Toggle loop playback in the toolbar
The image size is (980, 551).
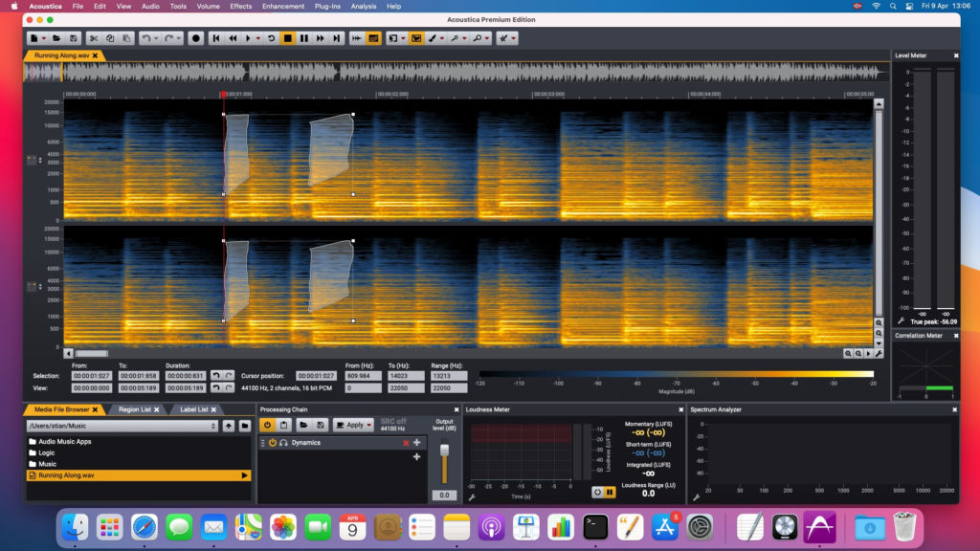tap(272, 38)
